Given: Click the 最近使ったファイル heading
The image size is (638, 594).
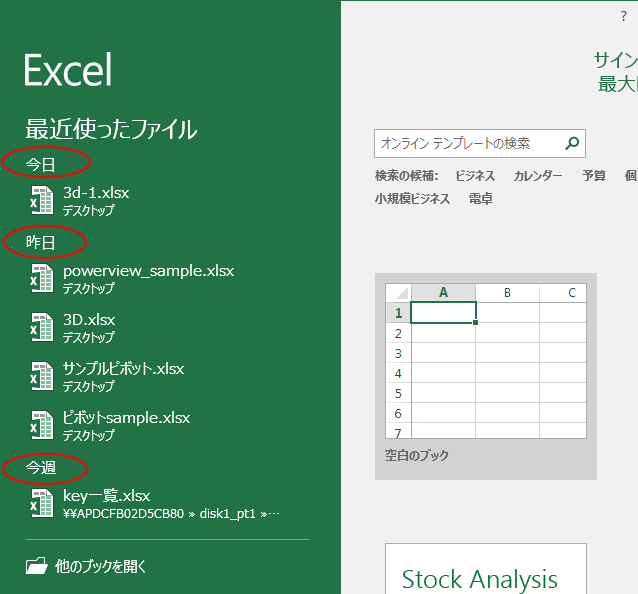Looking at the screenshot, I should (111, 129).
